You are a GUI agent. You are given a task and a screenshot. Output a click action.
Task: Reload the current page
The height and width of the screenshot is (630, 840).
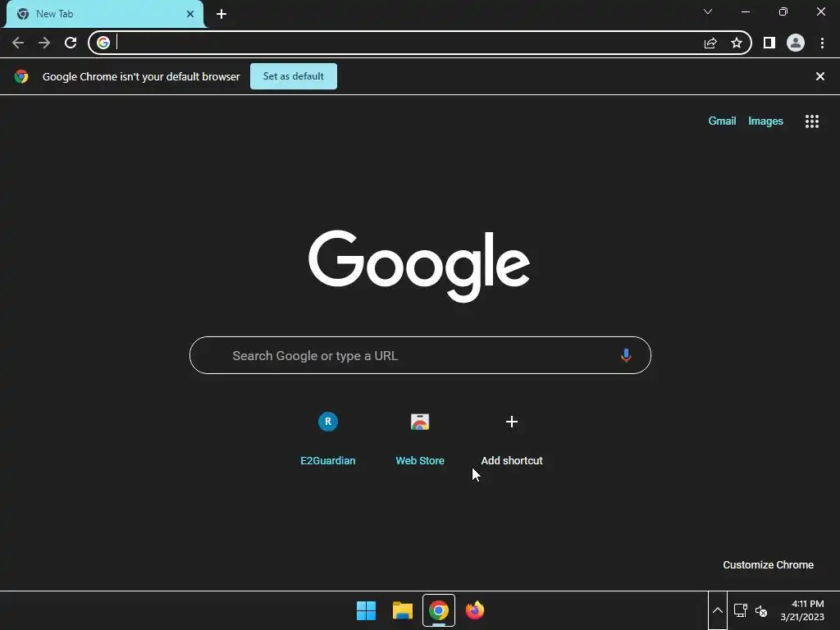point(71,43)
